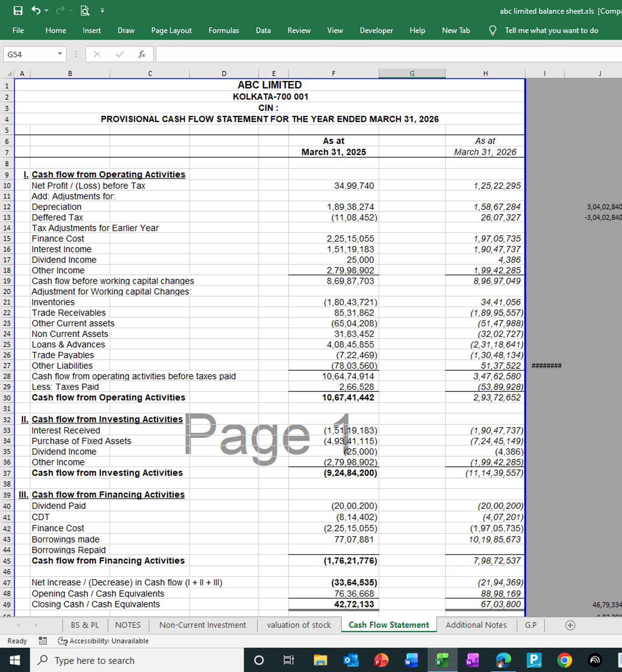Click the macro recording status bar icon
Screen dimensions: 622x672
coord(43,641)
